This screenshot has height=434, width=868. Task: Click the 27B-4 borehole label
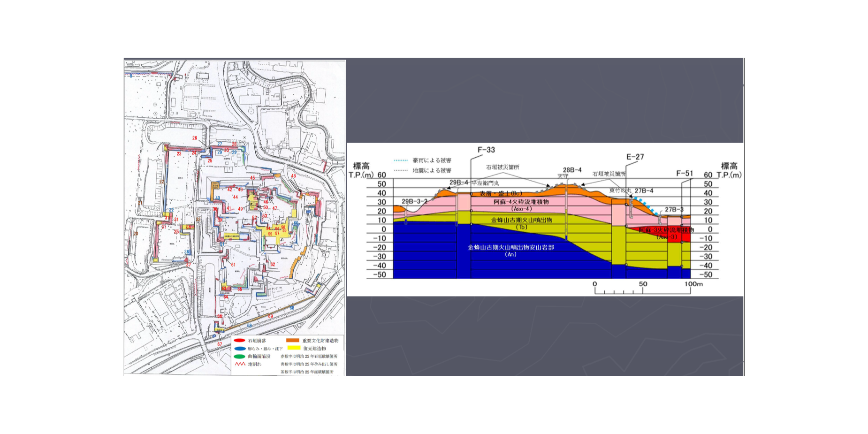(x=644, y=191)
